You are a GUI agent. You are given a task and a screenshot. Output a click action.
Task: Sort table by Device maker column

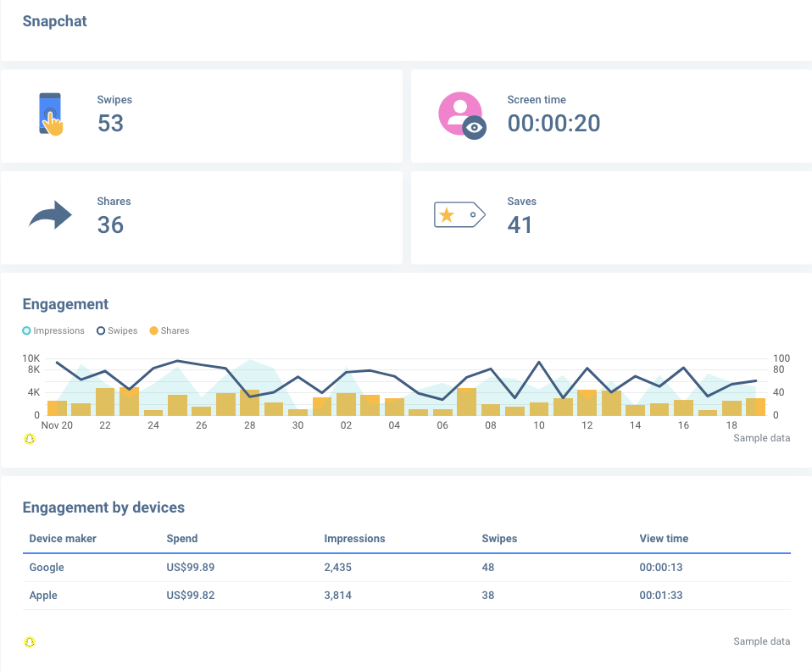point(63,539)
